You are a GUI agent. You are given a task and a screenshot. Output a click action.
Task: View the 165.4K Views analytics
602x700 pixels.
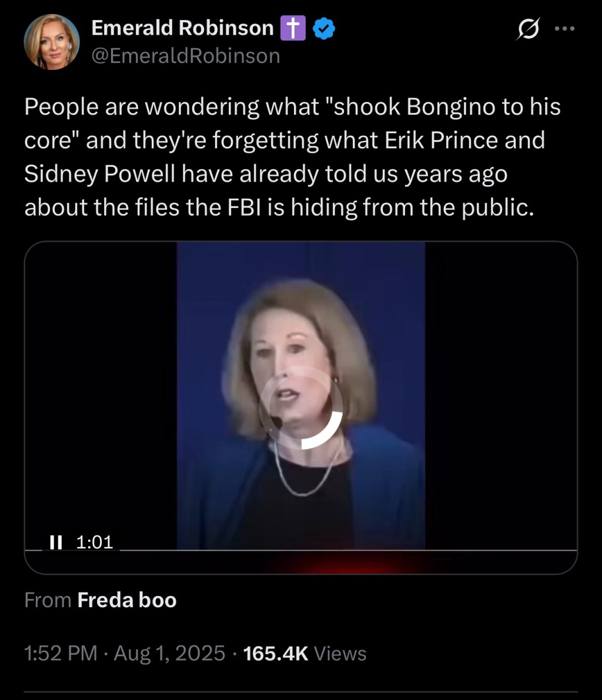pos(305,653)
